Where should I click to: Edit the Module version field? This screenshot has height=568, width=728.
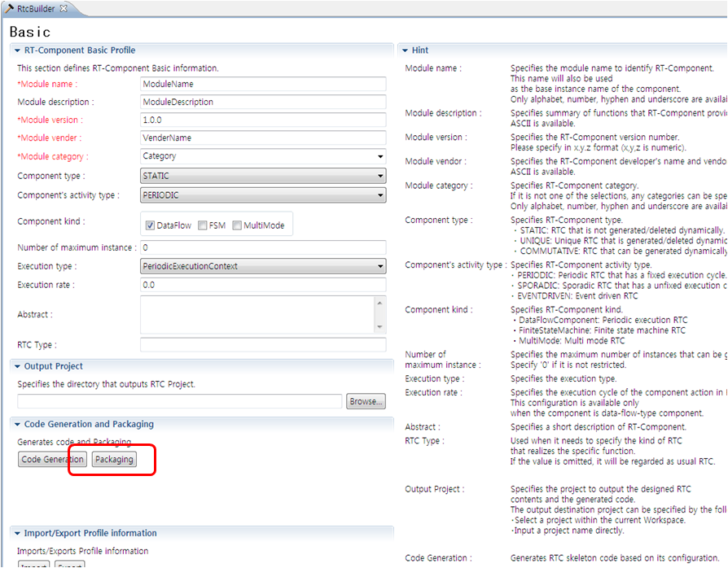pyautogui.click(x=263, y=120)
